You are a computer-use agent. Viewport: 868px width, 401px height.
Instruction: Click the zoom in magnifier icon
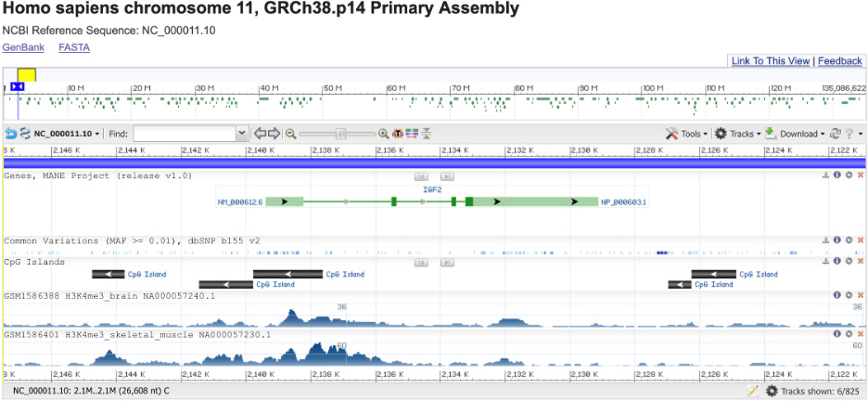(384, 134)
